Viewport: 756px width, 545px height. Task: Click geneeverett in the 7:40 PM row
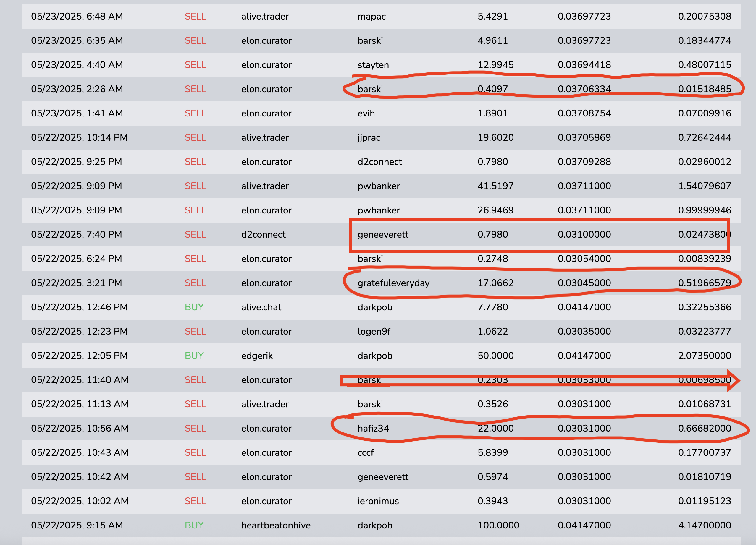point(383,235)
